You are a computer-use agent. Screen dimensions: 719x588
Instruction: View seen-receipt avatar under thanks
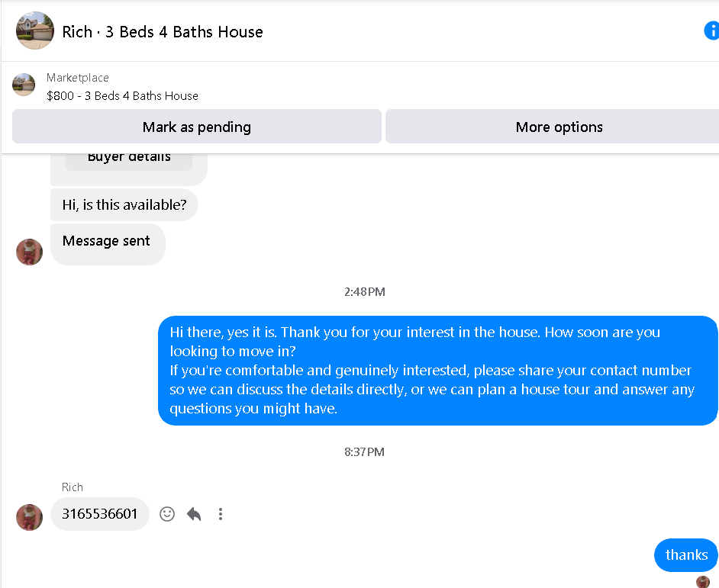coord(702,582)
